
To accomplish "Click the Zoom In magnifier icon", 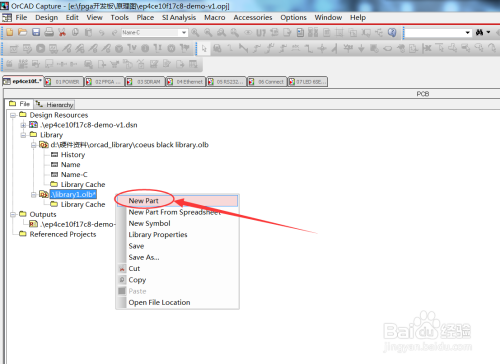I will point(195,32).
